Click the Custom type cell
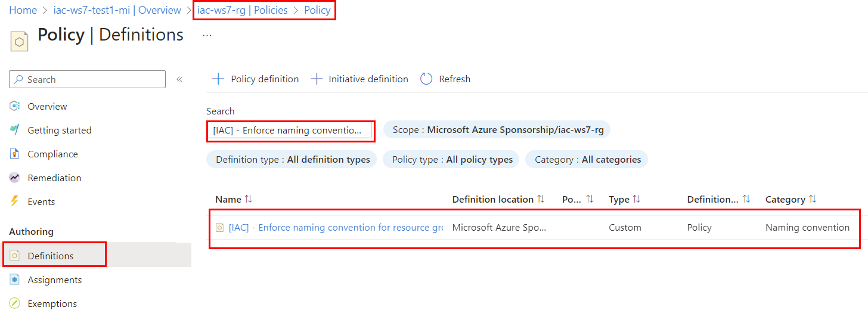 tap(625, 227)
